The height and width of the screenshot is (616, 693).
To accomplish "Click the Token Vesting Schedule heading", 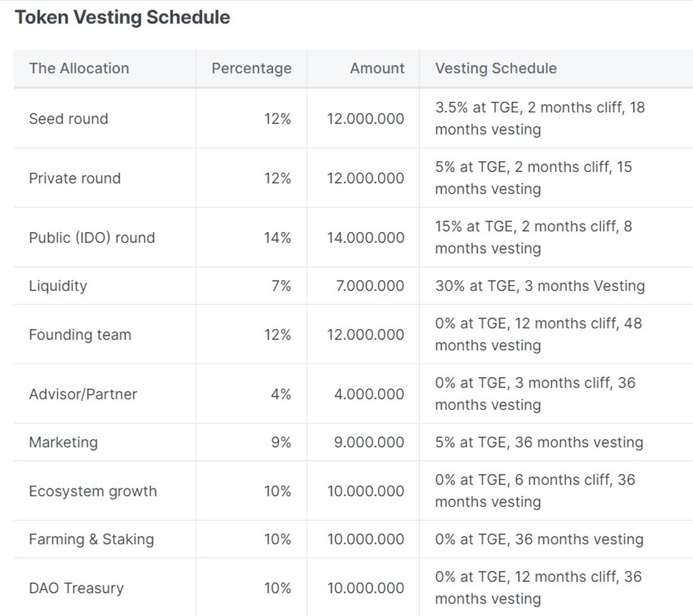I will 122,17.
